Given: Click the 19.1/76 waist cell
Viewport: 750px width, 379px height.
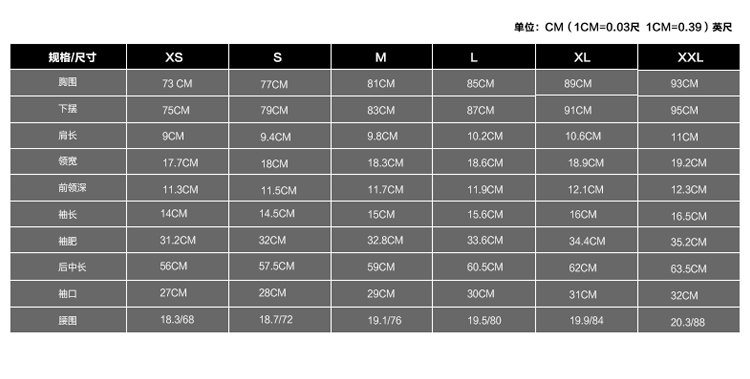Looking at the screenshot, I should [x=382, y=320].
